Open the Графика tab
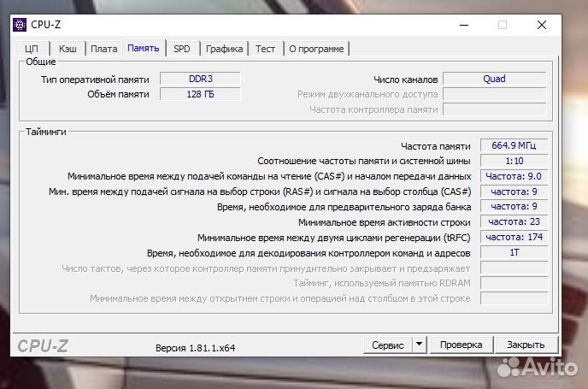The height and width of the screenshot is (389, 588). pyautogui.click(x=224, y=49)
